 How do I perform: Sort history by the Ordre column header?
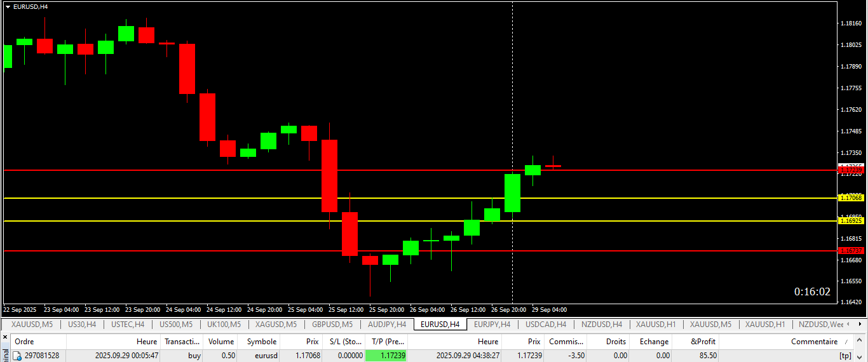point(24,342)
